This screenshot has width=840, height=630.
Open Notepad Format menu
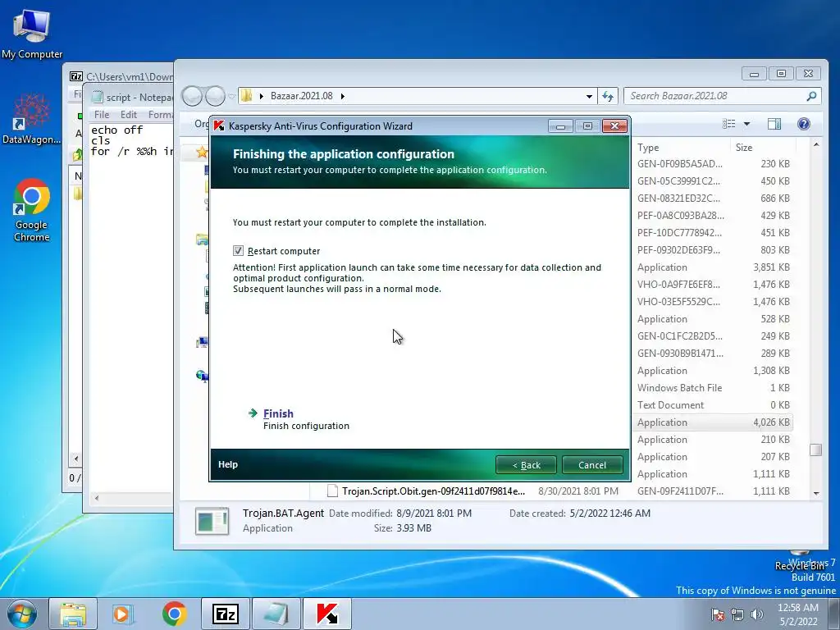[x=160, y=115]
